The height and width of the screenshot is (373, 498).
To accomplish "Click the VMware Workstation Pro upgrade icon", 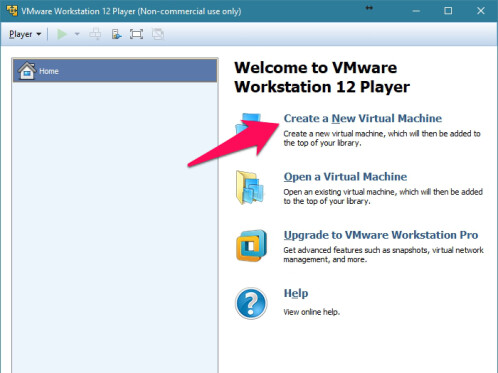I will (251, 246).
